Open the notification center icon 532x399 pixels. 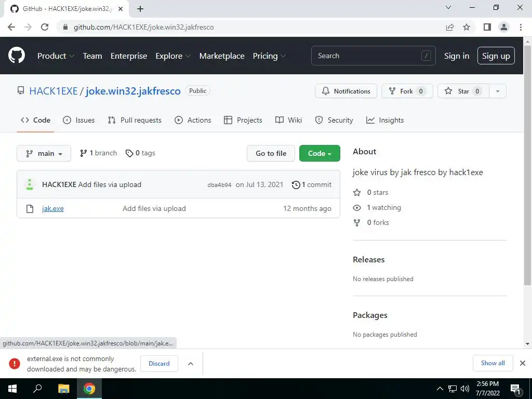click(515, 389)
